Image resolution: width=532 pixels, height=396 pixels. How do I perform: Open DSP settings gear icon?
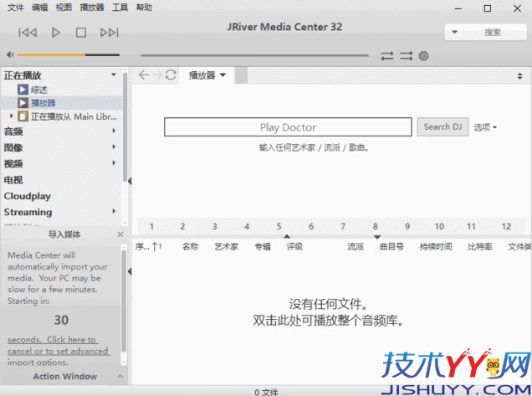(x=423, y=56)
